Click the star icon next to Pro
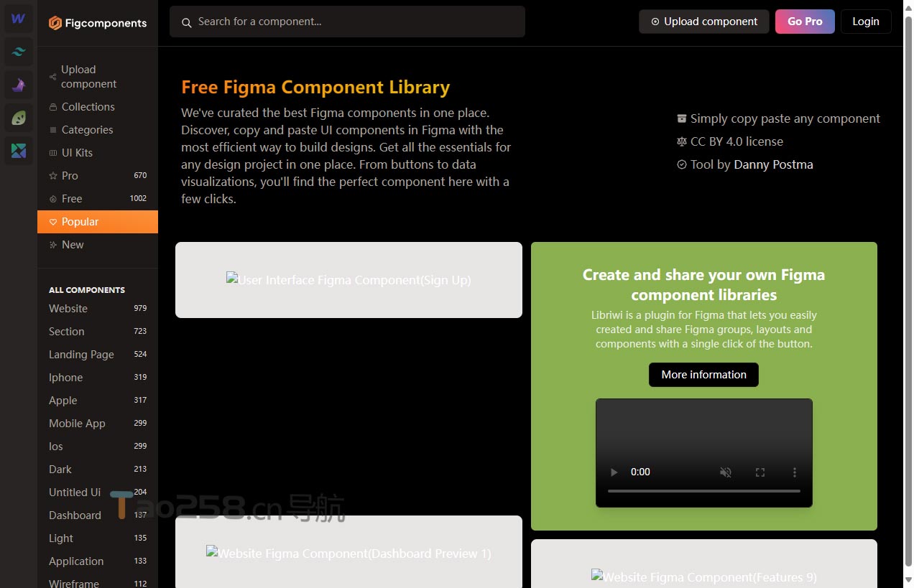 click(53, 176)
